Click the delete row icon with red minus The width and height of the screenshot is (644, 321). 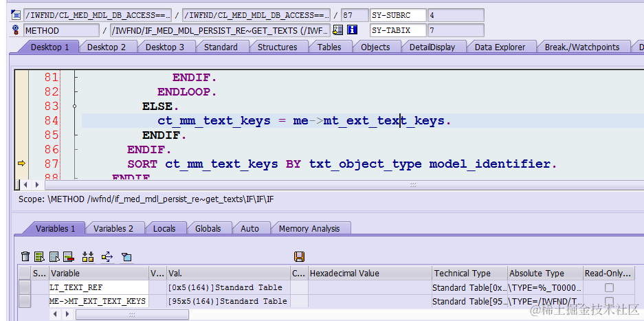(68, 257)
